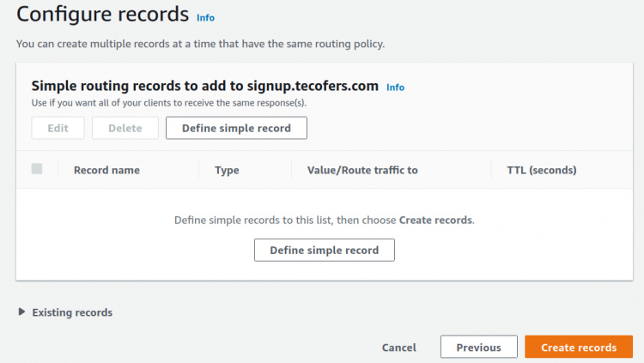The height and width of the screenshot is (363, 644).
Task: Click the Type column header
Action: (227, 170)
